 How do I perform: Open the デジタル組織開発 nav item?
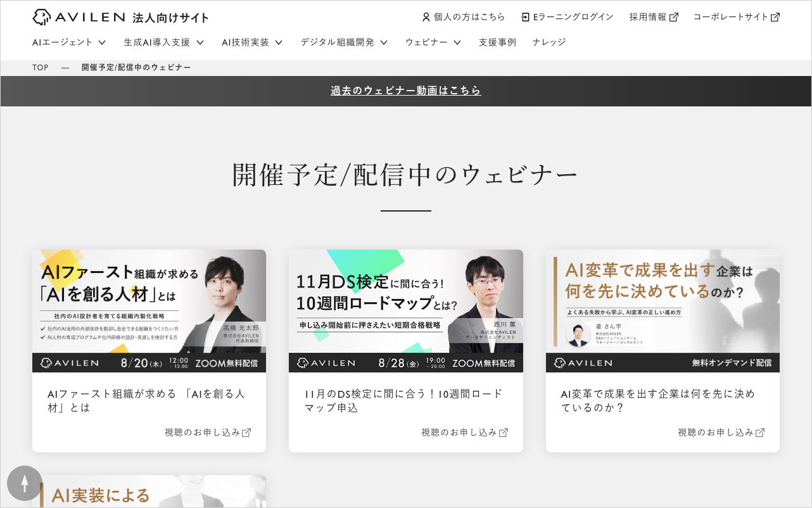pos(338,42)
